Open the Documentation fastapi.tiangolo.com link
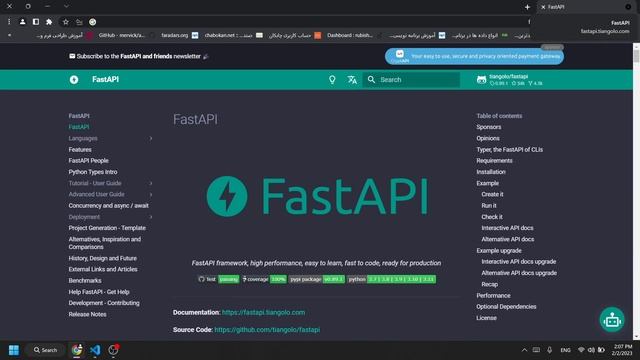The image size is (640, 360). tap(263, 312)
